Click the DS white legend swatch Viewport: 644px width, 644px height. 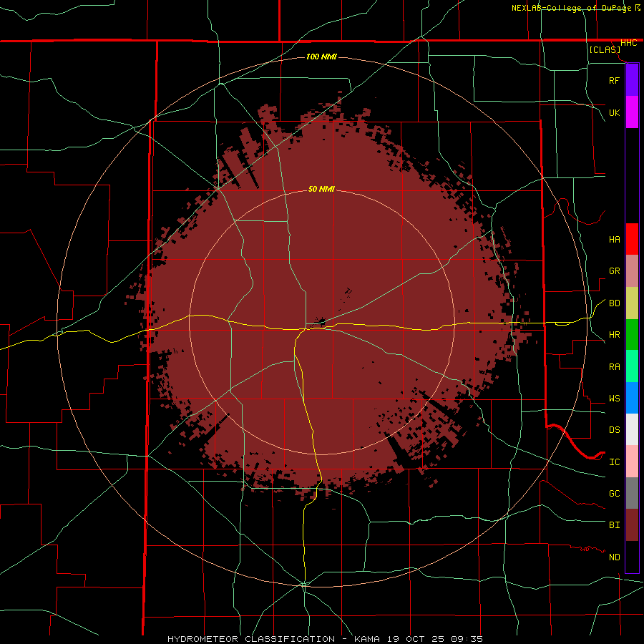coord(632,429)
